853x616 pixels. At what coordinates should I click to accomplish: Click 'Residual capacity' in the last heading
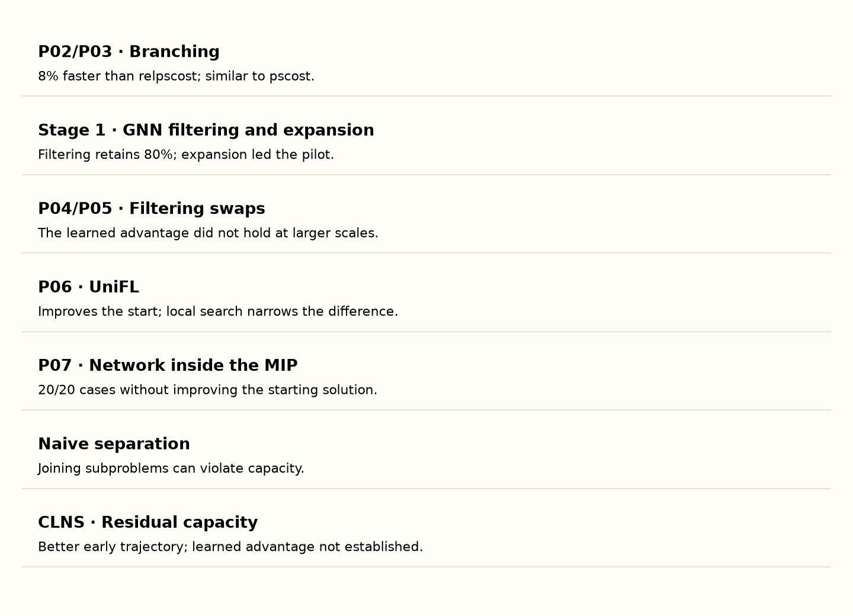click(179, 523)
